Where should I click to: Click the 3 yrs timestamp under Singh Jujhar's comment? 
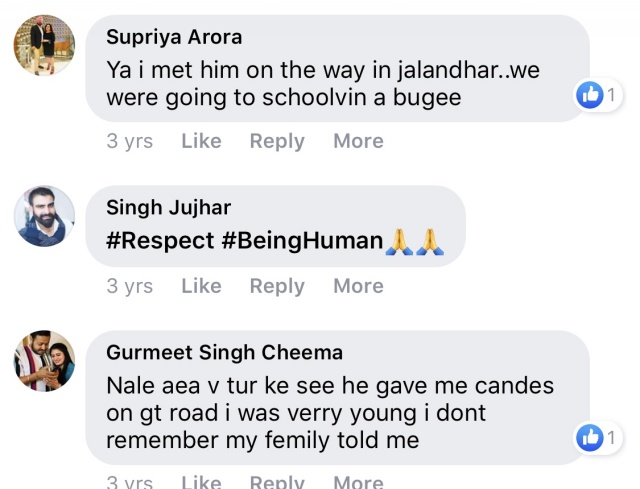coord(130,286)
